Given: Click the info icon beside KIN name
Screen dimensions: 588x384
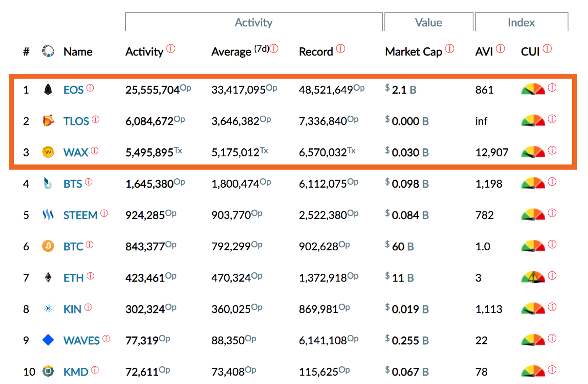Looking at the screenshot, I should [x=88, y=307].
